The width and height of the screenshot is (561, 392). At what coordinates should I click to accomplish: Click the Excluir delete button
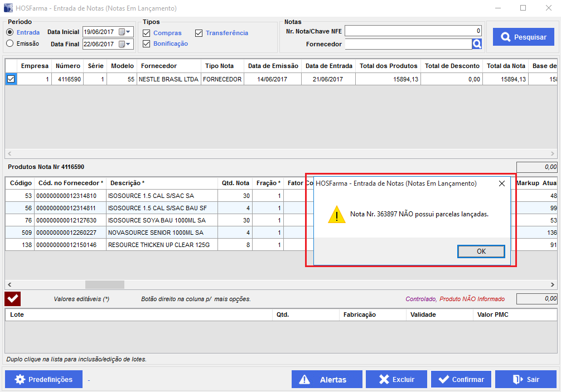396,379
